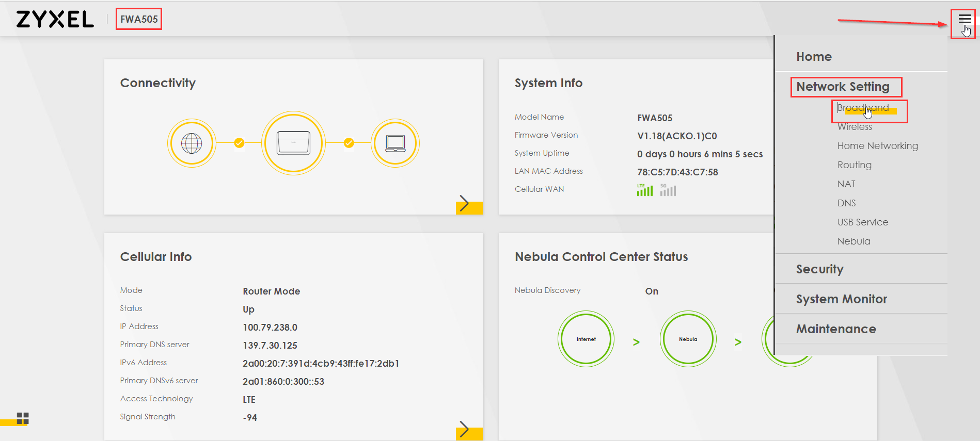Expand Cellular Info card with arrow
Viewport: 980px width, 441px height.
(x=468, y=430)
